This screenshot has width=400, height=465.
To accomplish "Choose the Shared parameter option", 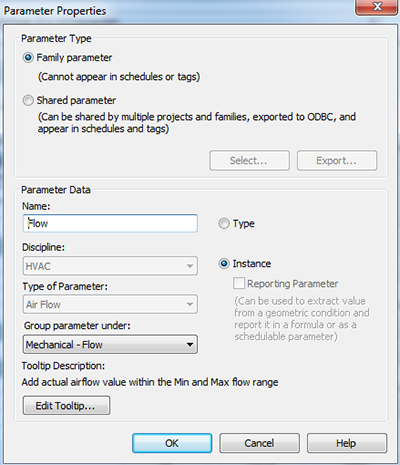I will point(28,100).
